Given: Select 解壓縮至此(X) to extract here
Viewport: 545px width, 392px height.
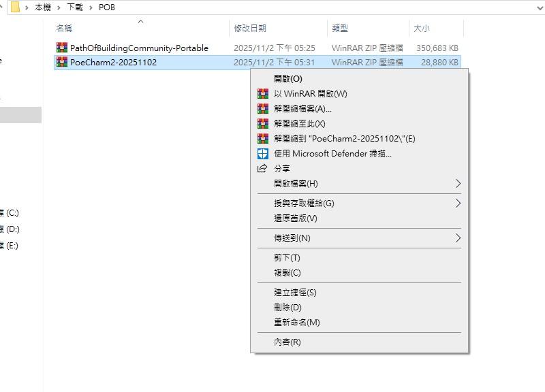Looking at the screenshot, I should [x=360, y=124].
